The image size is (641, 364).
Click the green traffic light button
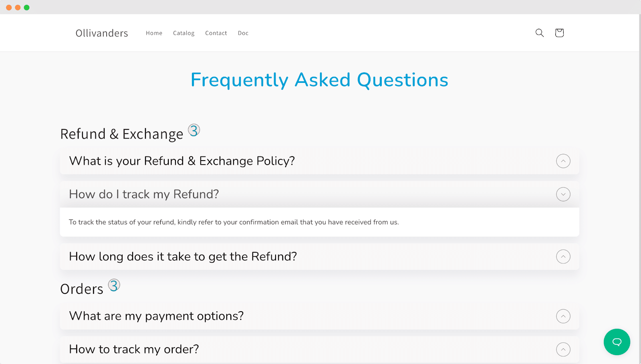coord(26,7)
